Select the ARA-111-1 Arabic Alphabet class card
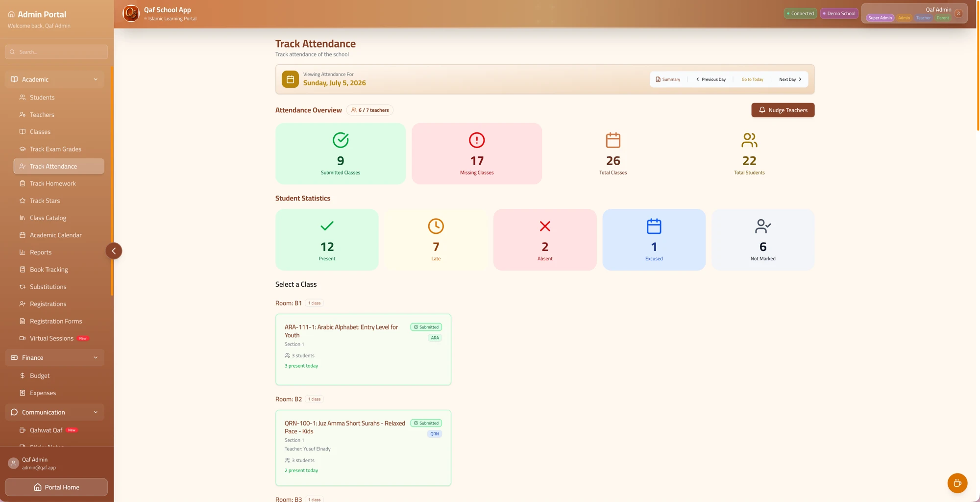The image size is (980, 502). pos(363,350)
